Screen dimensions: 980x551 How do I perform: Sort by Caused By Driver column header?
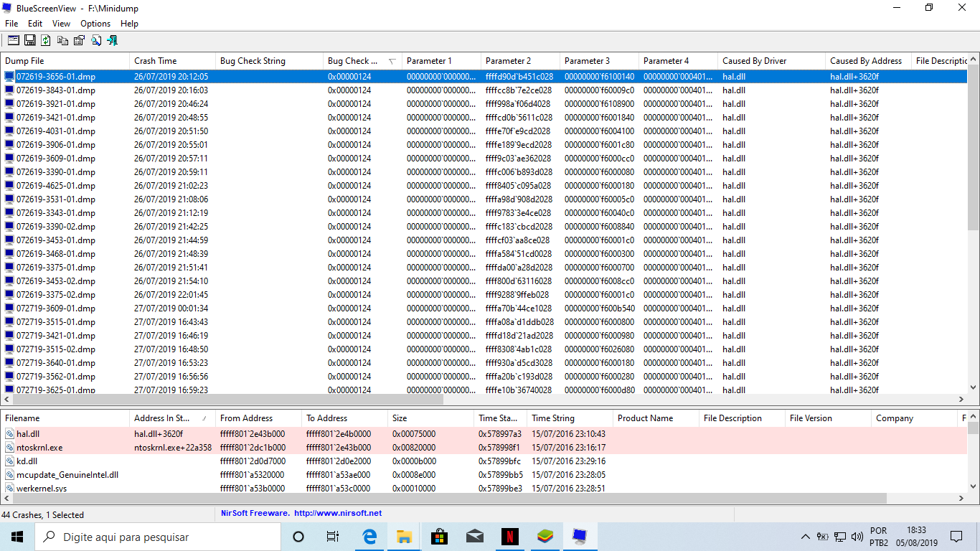pyautogui.click(x=771, y=61)
